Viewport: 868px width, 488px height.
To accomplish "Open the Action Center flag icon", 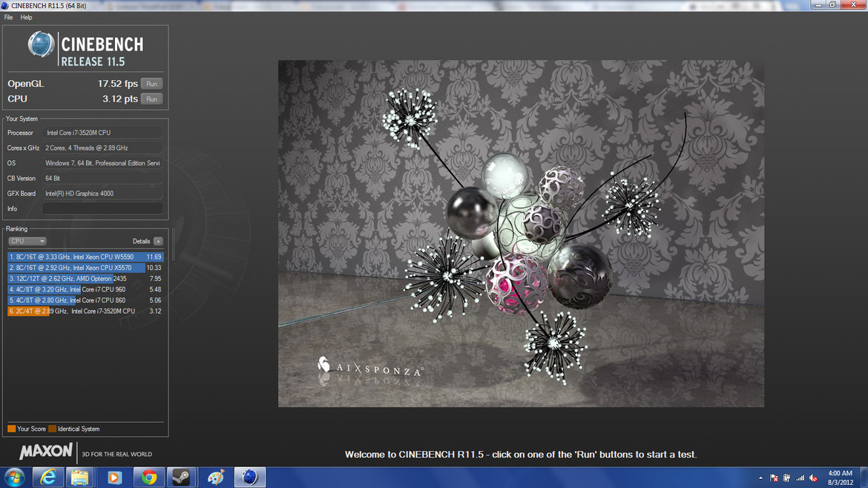I will point(774,478).
